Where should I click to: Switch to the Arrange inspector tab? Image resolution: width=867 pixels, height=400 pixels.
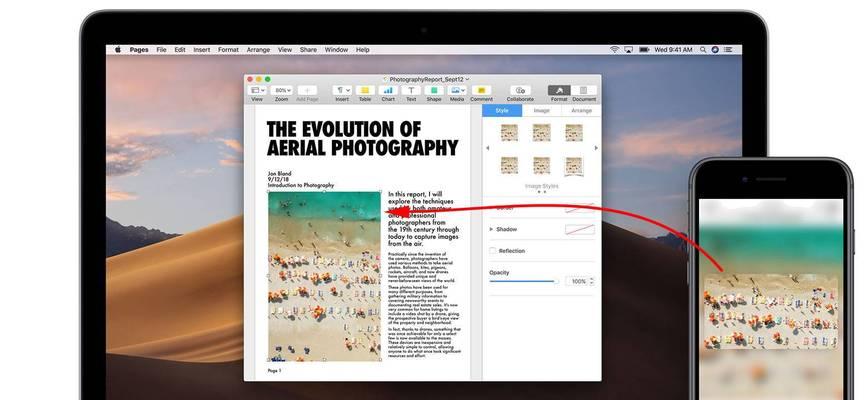[x=581, y=111]
